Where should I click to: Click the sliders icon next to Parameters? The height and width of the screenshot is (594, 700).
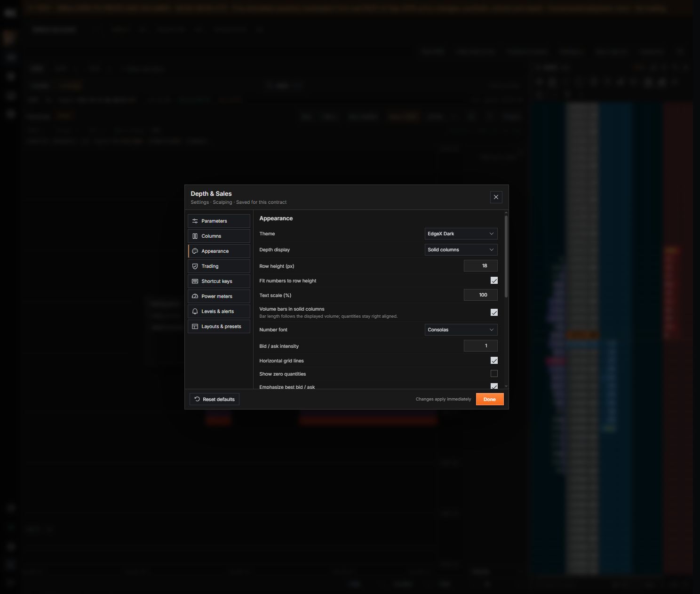(195, 221)
